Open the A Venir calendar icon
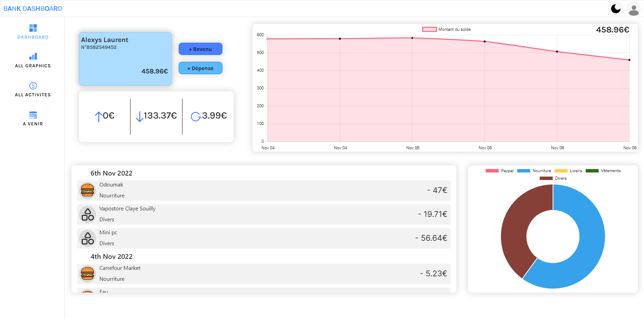Viewport: 644px width, 319px height. [33, 115]
